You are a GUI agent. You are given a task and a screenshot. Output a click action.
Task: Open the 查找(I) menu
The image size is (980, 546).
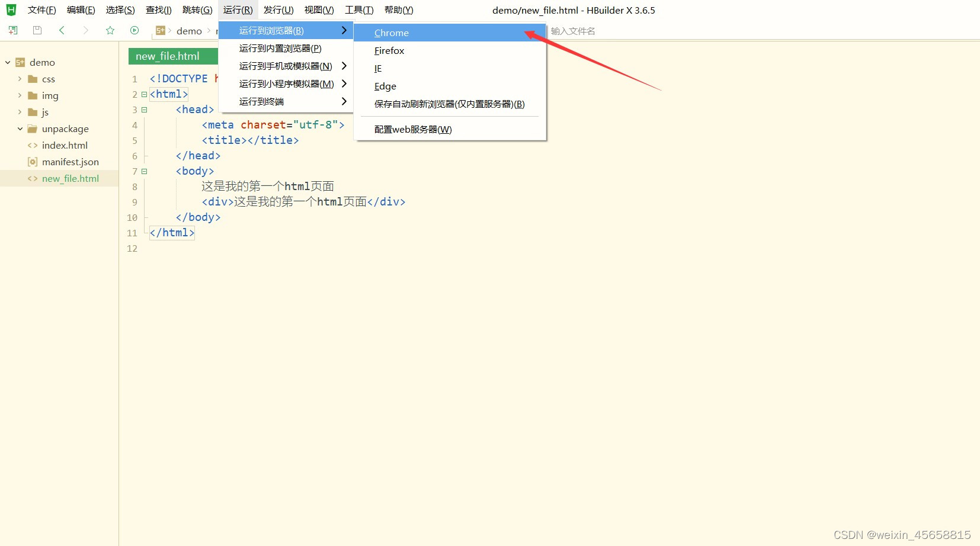pos(159,10)
